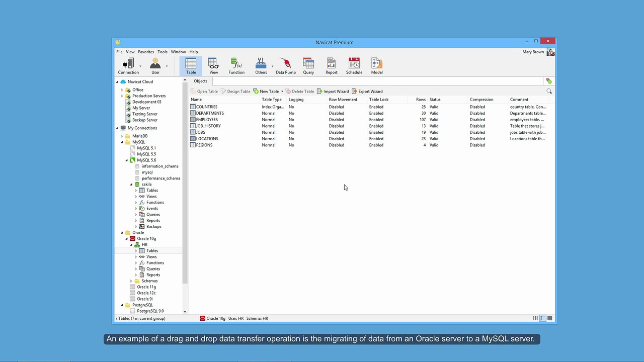Launch the Export Wizard

pyautogui.click(x=367, y=92)
